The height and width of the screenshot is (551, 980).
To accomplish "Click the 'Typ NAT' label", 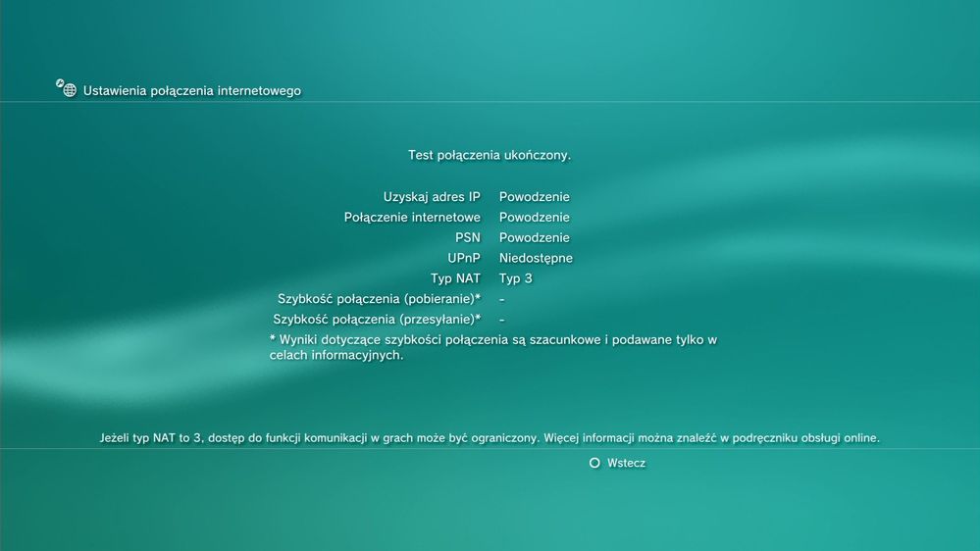I will click(x=455, y=278).
